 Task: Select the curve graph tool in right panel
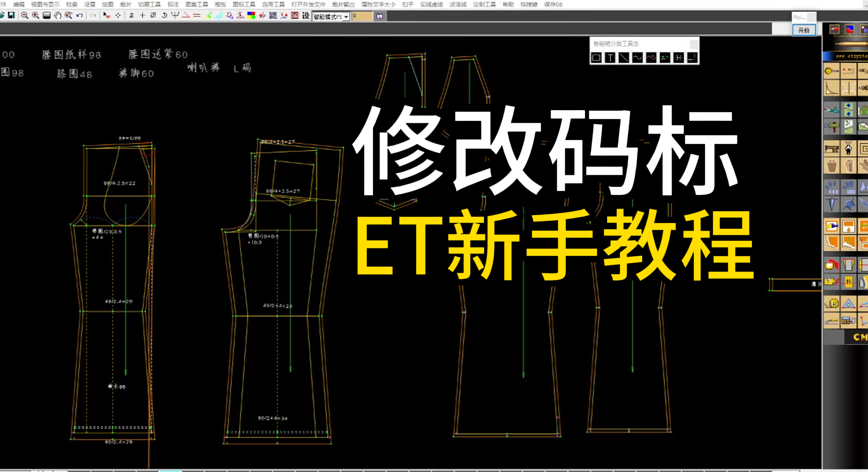832,88
